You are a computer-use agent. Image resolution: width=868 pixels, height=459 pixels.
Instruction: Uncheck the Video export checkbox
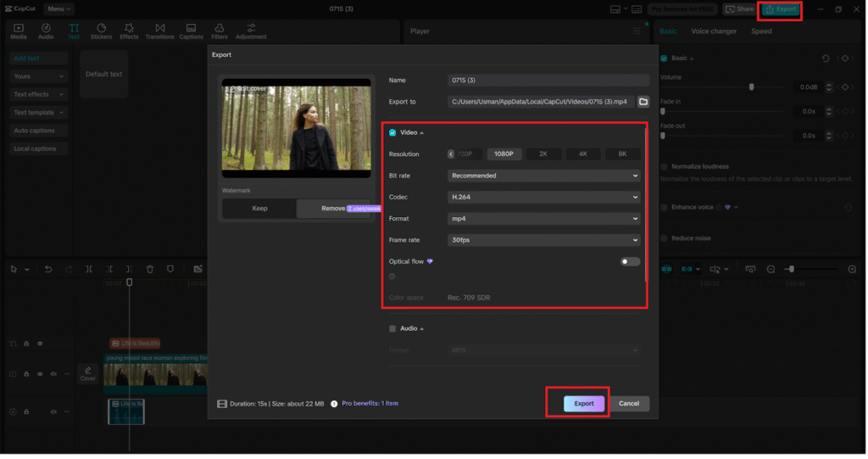point(392,133)
